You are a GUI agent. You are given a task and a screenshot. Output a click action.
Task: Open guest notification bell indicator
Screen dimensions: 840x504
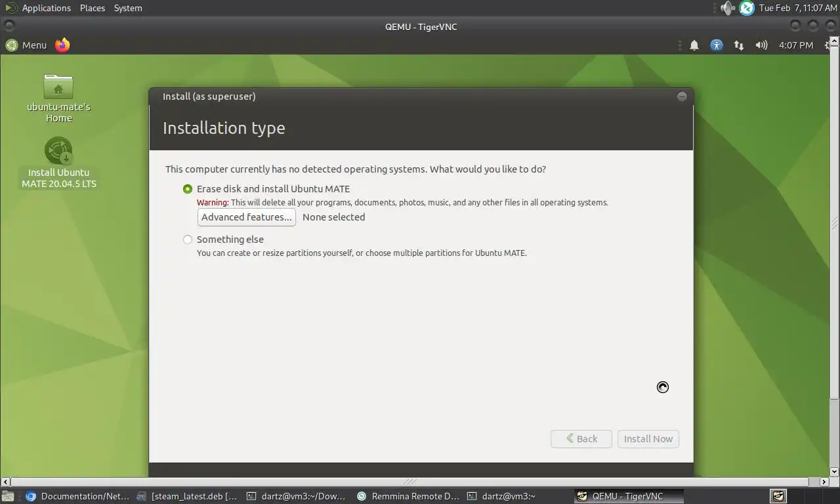(x=694, y=45)
